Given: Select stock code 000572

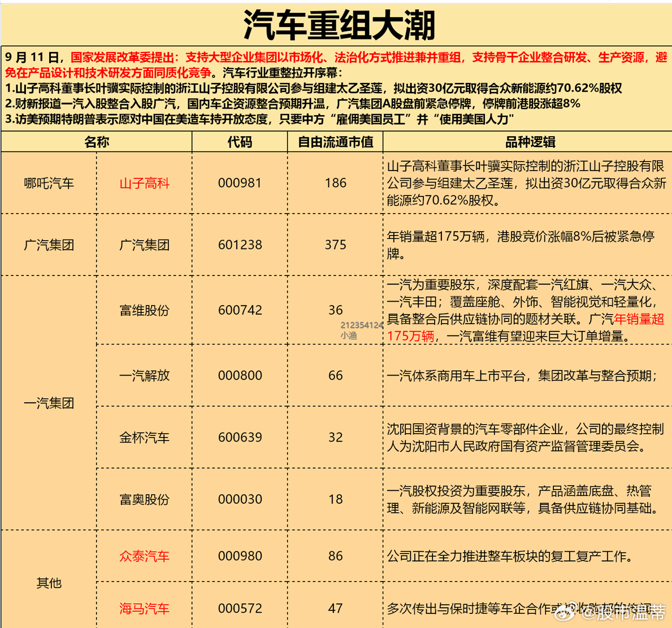Looking at the screenshot, I should (x=240, y=608).
